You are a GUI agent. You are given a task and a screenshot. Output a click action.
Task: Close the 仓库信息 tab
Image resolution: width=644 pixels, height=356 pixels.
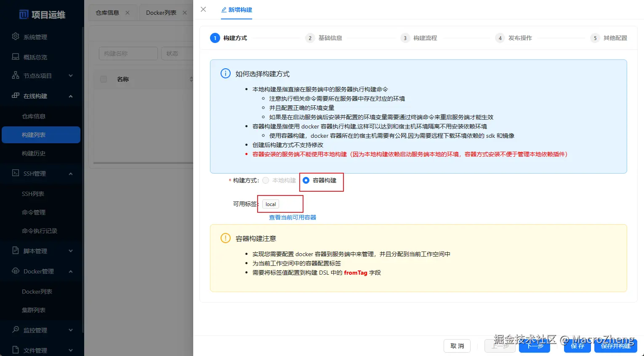pos(128,13)
